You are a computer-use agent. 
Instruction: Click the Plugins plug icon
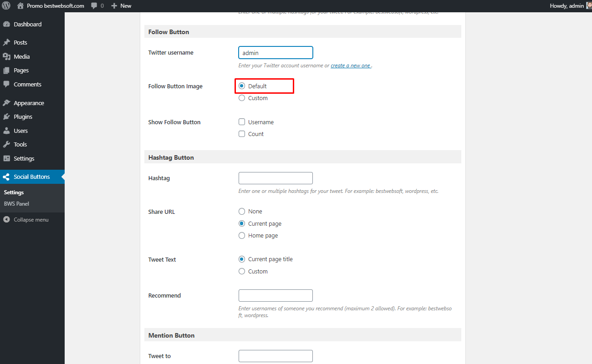(x=6, y=116)
